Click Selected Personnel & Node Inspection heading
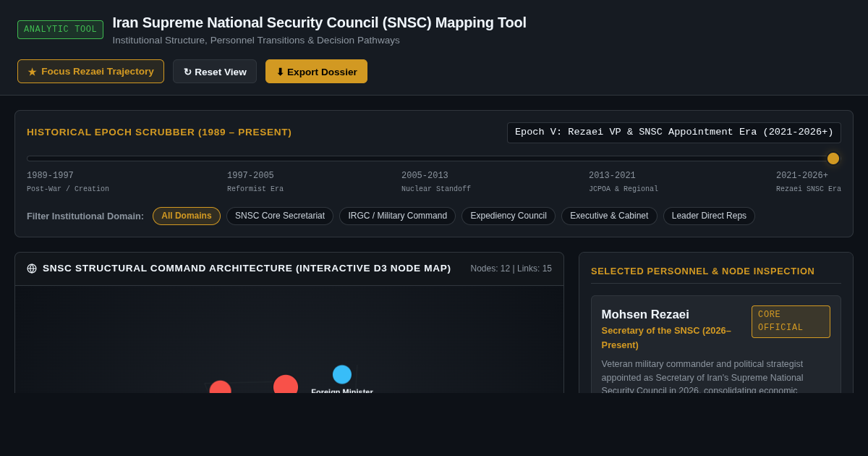868x456 pixels. 702,271
